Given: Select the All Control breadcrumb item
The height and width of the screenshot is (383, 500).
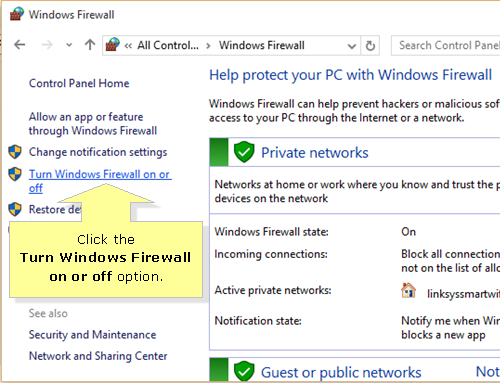Looking at the screenshot, I should pos(168,45).
